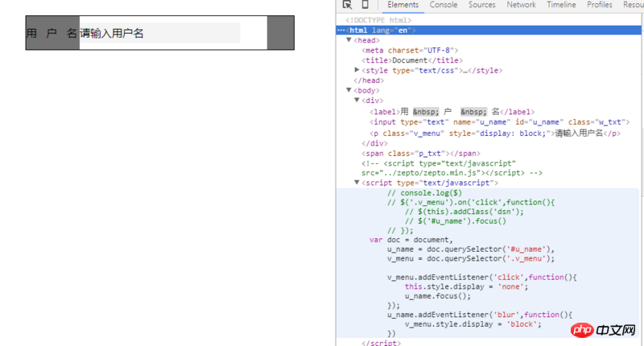Expand the style type="text/css" node

coord(357,70)
